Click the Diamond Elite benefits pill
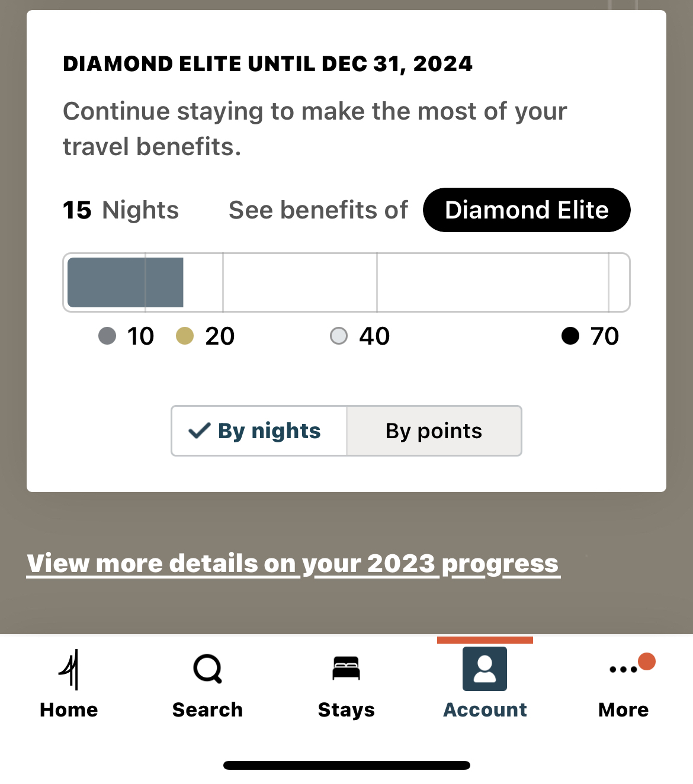The image size is (693, 784). [527, 210]
